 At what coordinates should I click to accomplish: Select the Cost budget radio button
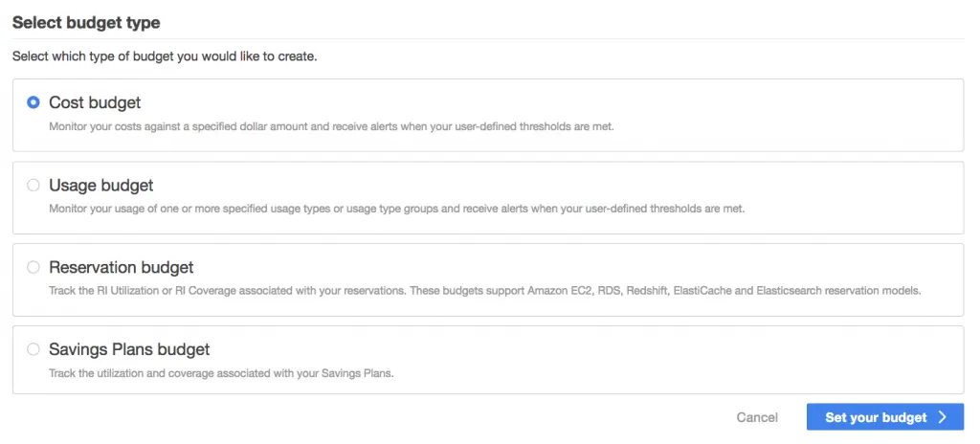pos(33,102)
